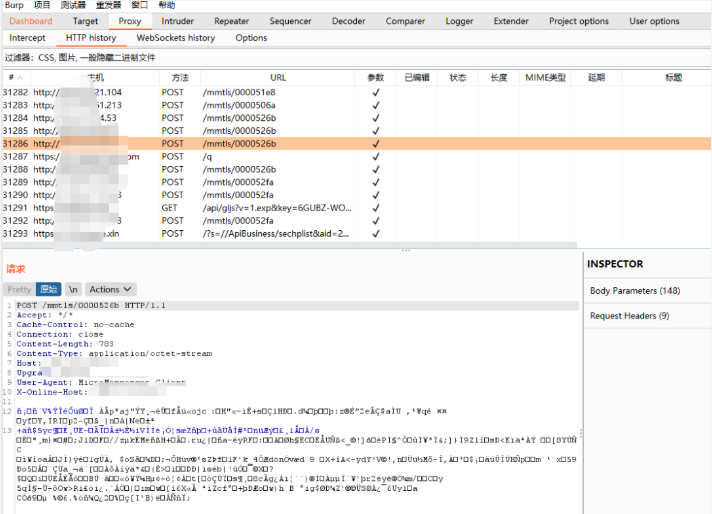Sort by the 已编辑 column header
This screenshot has width=712, height=514.
tap(417, 78)
